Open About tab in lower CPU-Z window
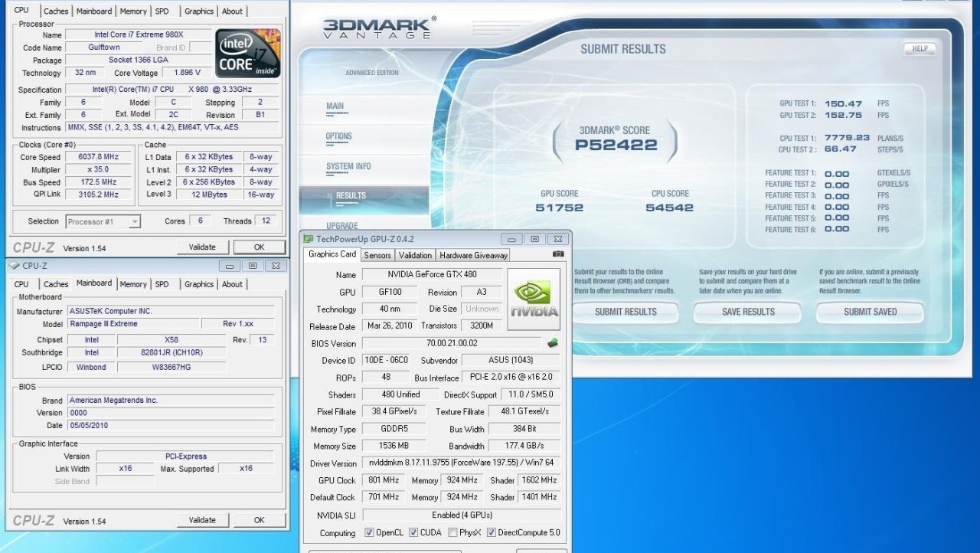Screen dimensions: 980x553 233,284
